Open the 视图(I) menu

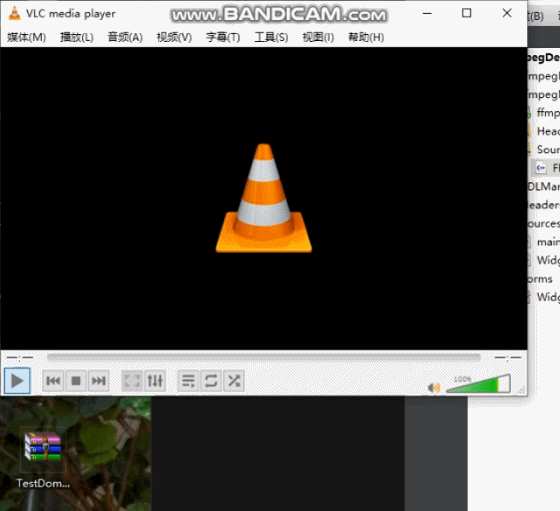point(318,37)
